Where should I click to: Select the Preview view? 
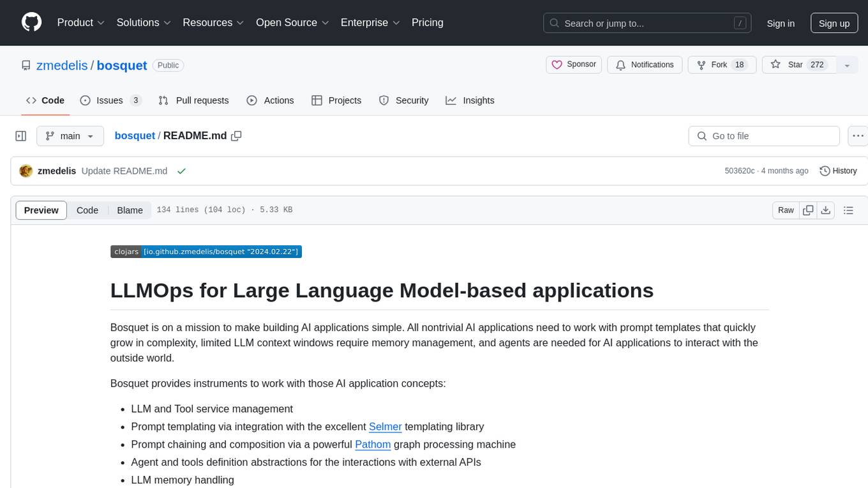[41, 210]
